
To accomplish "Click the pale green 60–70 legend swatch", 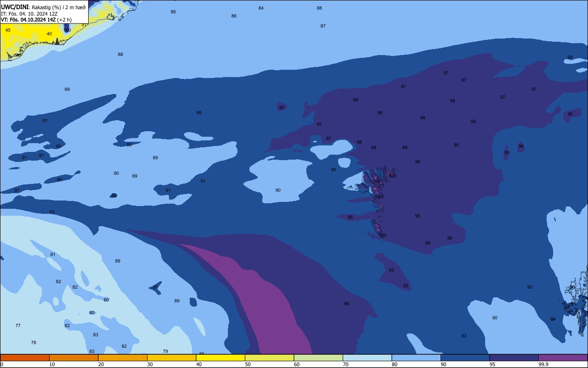I will click(x=318, y=357).
